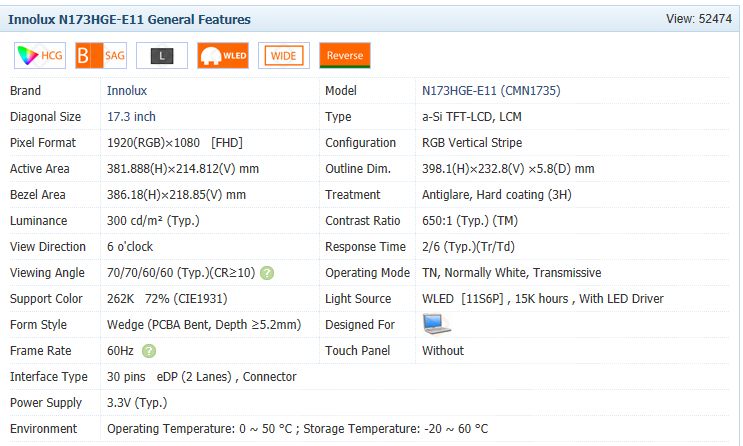The height and width of the screenshot is (446, 743).
Task: Click the Interface Type row label
Action: (49, 377)
